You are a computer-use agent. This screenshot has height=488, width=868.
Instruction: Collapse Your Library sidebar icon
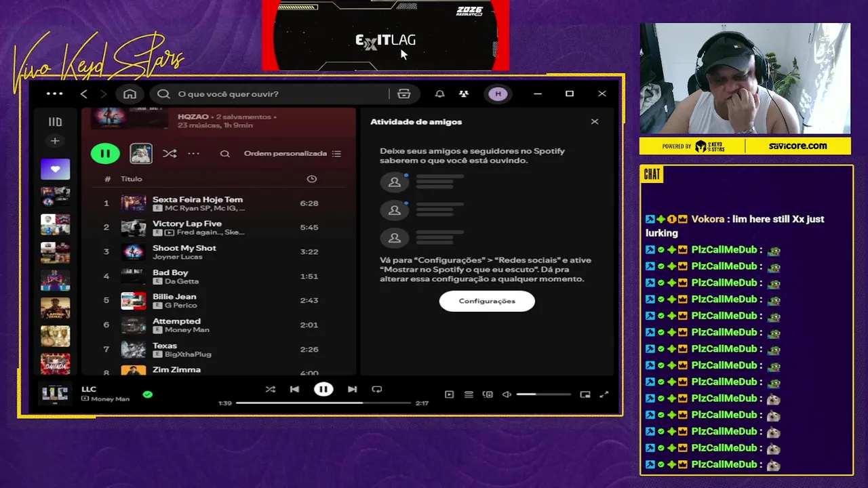coord(55,122)
